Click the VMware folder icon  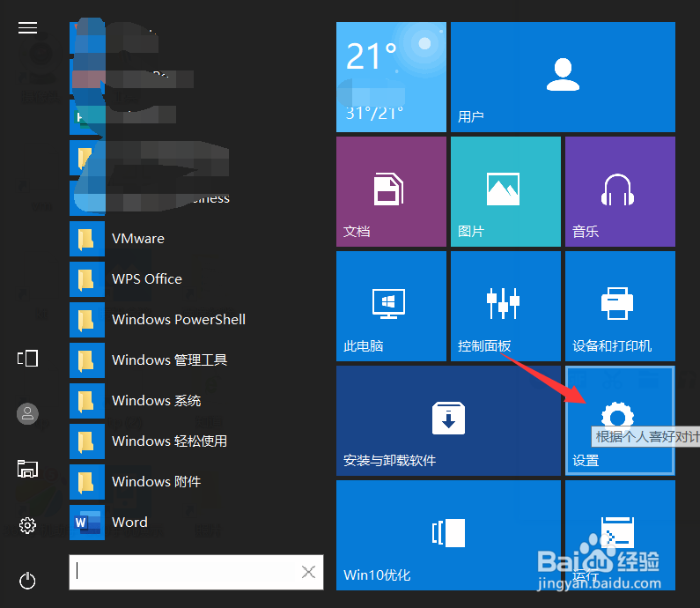pyautogui.click(x=87, y=239)
